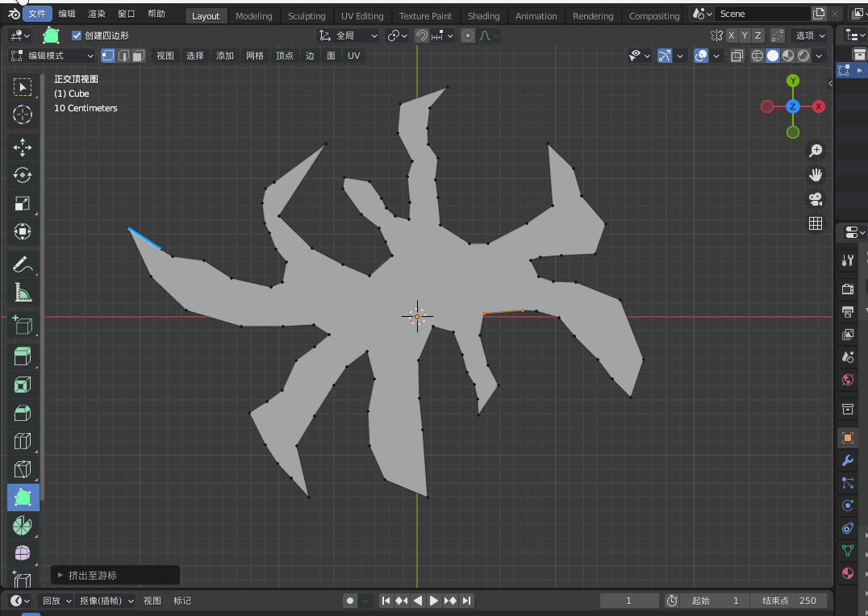Toggle the 创建四边形 checkbox

click(x=77, y=35)
